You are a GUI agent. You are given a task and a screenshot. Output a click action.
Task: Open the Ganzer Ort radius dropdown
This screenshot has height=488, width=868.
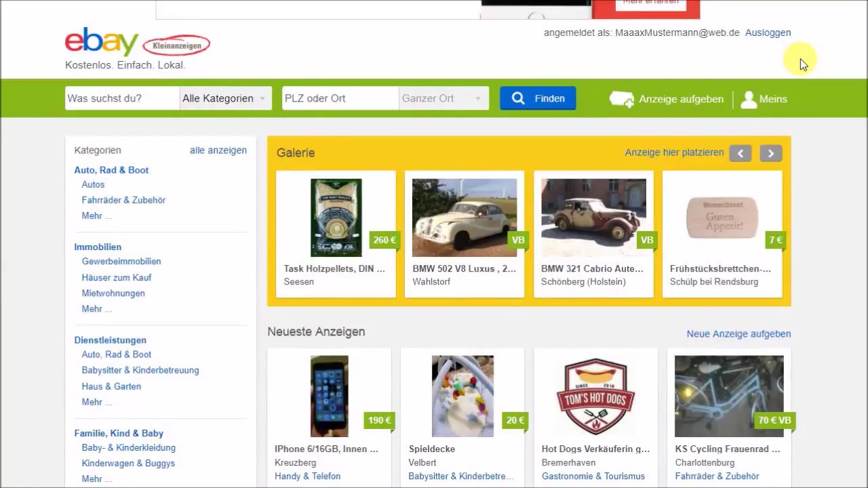pos(443,98)
